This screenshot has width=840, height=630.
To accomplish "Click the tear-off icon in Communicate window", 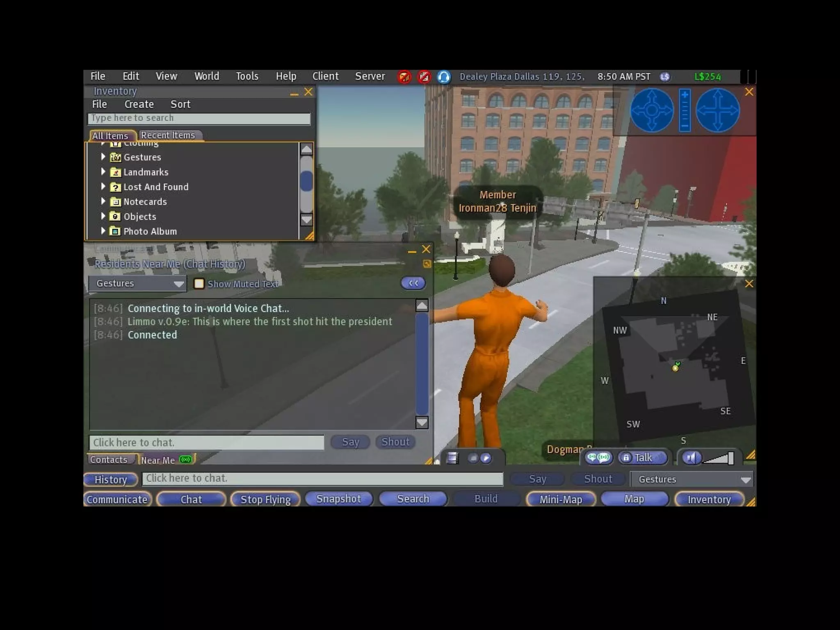I will tap(427, 264).
